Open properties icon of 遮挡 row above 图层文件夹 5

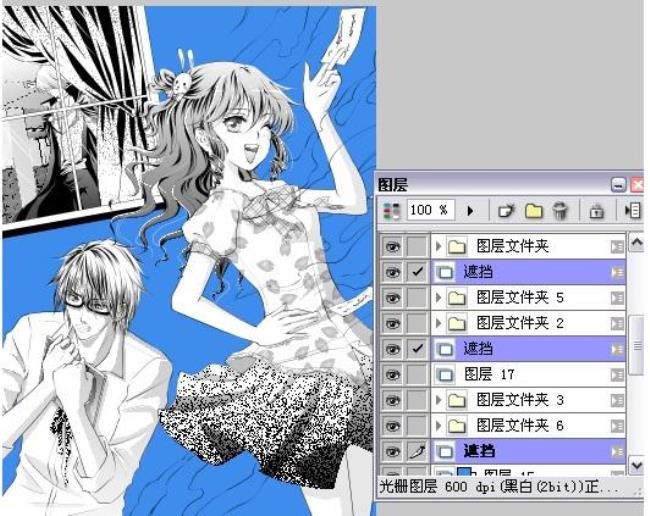pyautogui.click(x=617, y=273)
